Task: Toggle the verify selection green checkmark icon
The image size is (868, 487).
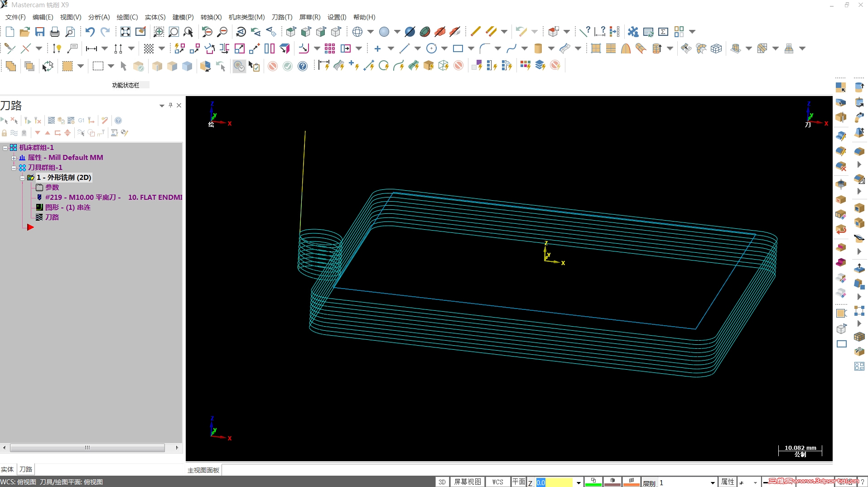Action: click(x=288, y=66)
